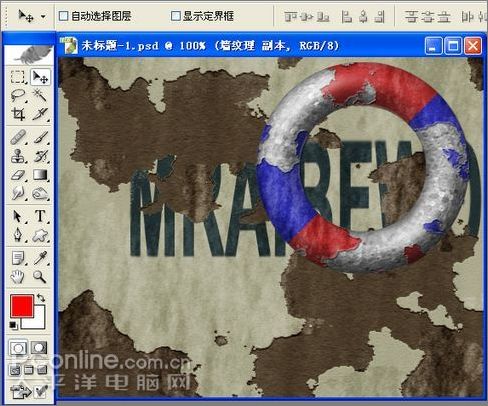Open the red foreground color swatch
The height and width of the screenshot is (406, 488).
[x=22, y=306]
